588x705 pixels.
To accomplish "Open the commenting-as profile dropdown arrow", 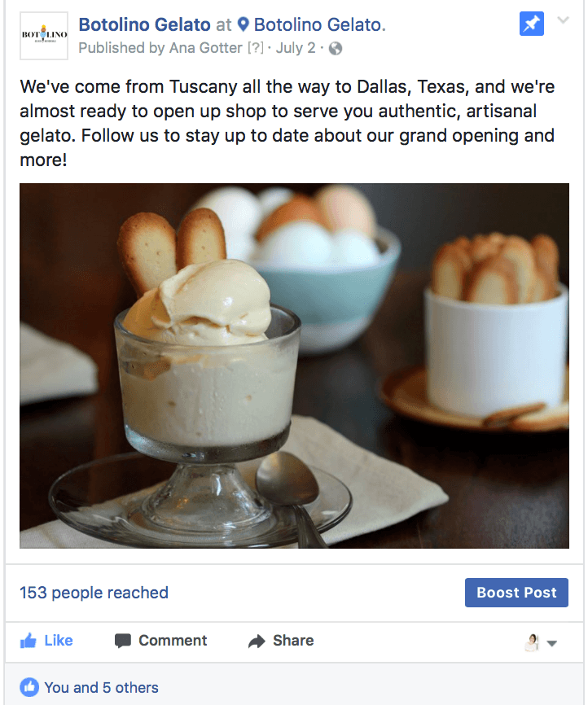I will (552, 643).
